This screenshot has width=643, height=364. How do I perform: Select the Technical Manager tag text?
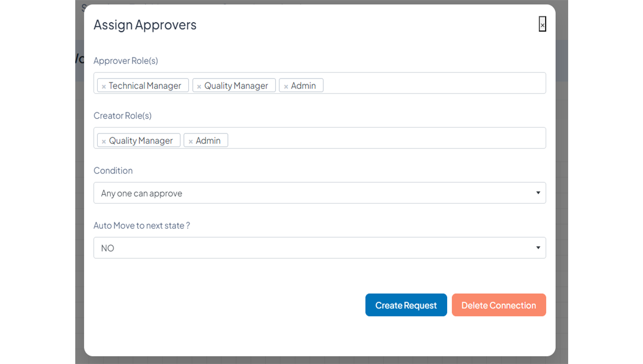tap(145, 86)
